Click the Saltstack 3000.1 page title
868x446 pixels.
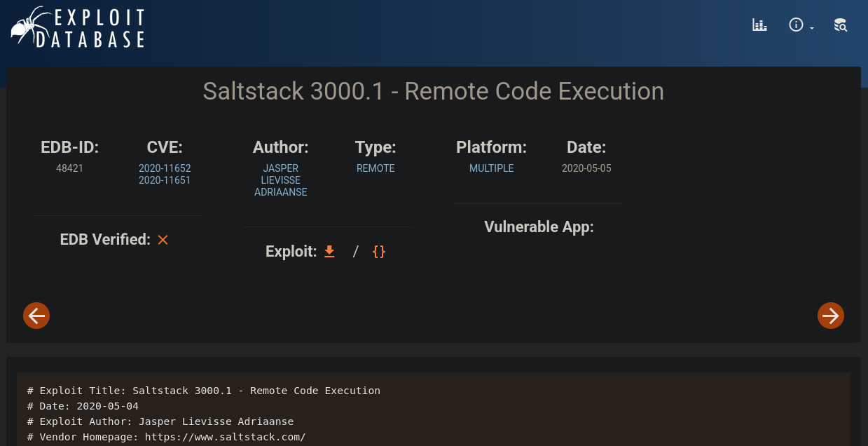pyautogui.click(x=433, y=91)
